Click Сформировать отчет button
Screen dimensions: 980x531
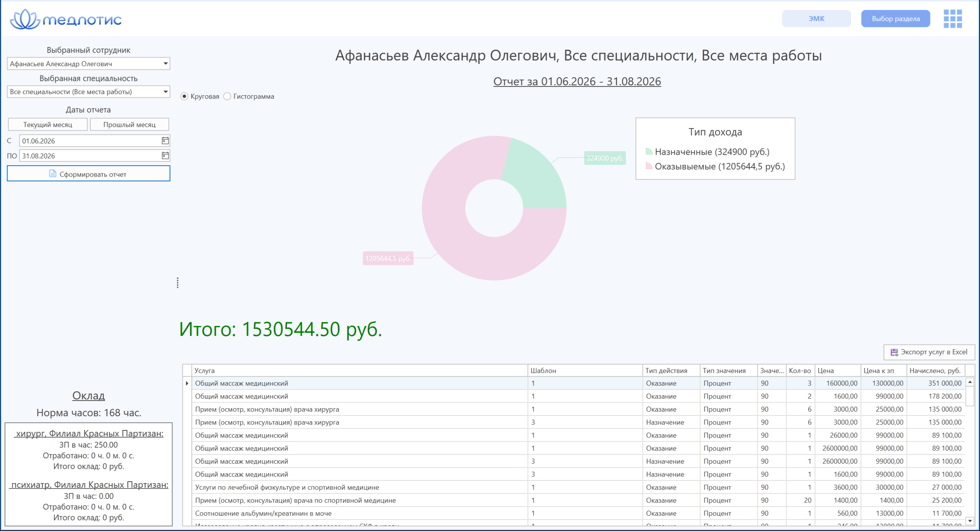(x=88, y=174)
